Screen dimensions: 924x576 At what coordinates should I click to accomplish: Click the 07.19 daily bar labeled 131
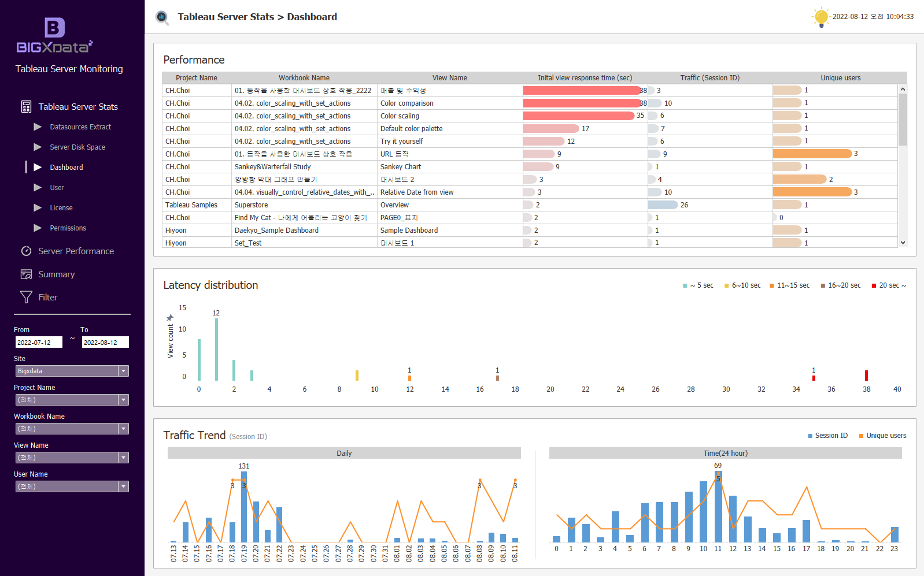pyautogui.click(x=244, y=507)
